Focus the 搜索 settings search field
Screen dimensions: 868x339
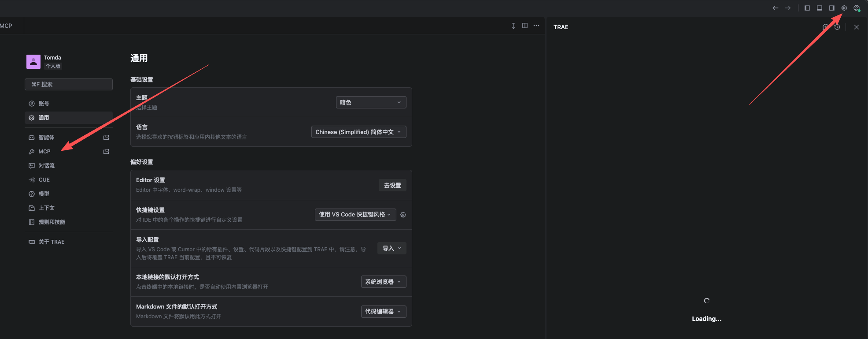click(69, 84)
